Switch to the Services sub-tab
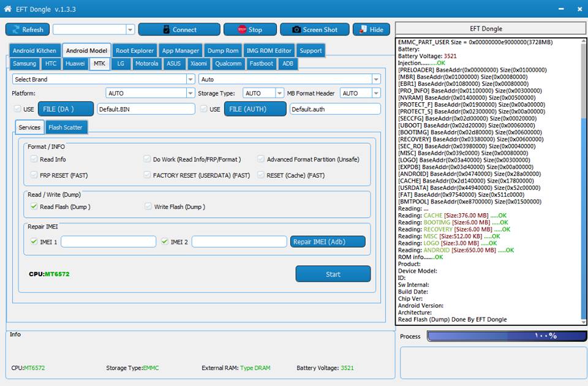Screen dimensions: 588x386 29,127
